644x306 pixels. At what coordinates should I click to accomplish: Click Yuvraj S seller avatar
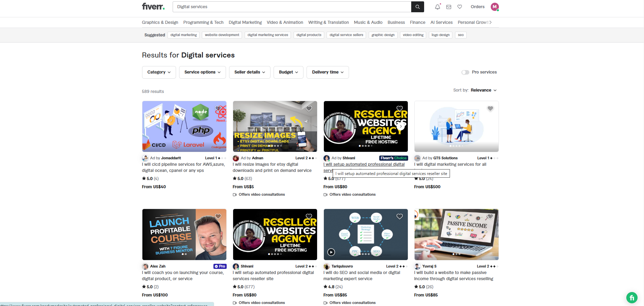(x=417, y=267)
